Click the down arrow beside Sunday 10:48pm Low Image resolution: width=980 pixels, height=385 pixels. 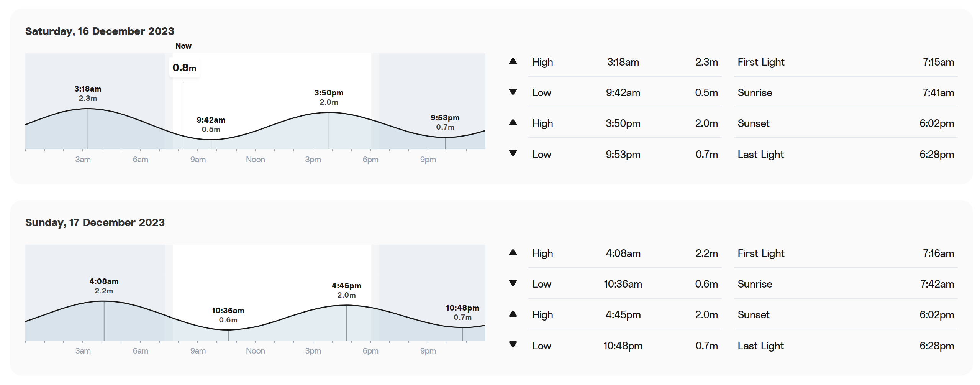point(513,345)
